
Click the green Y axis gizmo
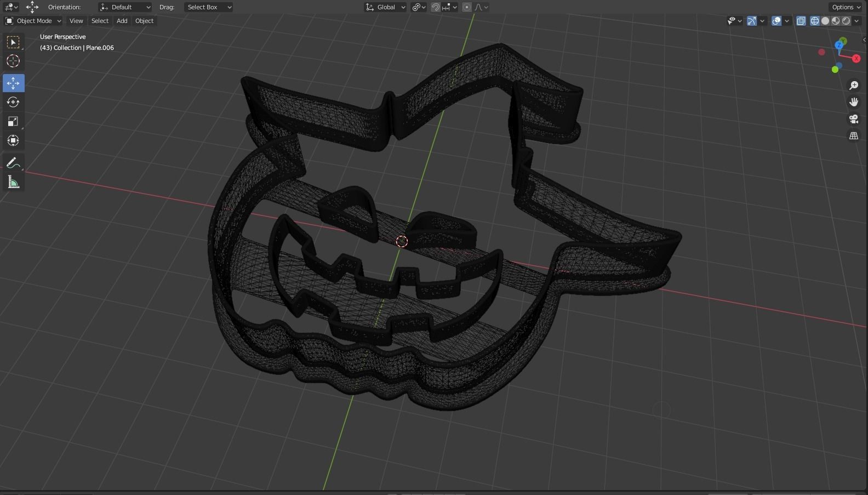click(843, 41)
